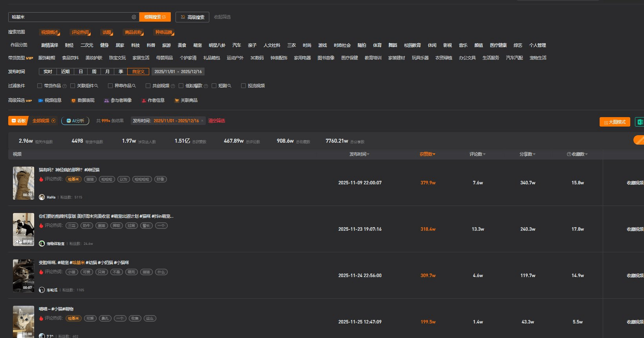Select the 萌宠 category tab
This screenshot has width=644, height=338.
[198, 45]
